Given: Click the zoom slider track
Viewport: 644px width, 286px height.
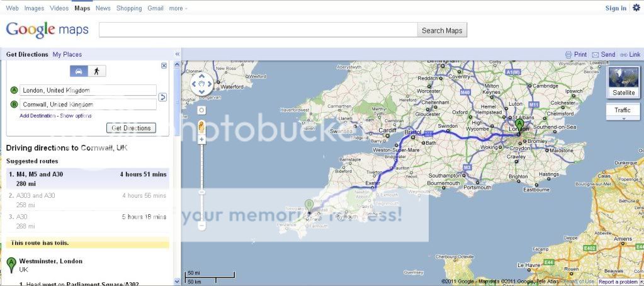Looking at the screenshot, I should (x=201, y=183).
